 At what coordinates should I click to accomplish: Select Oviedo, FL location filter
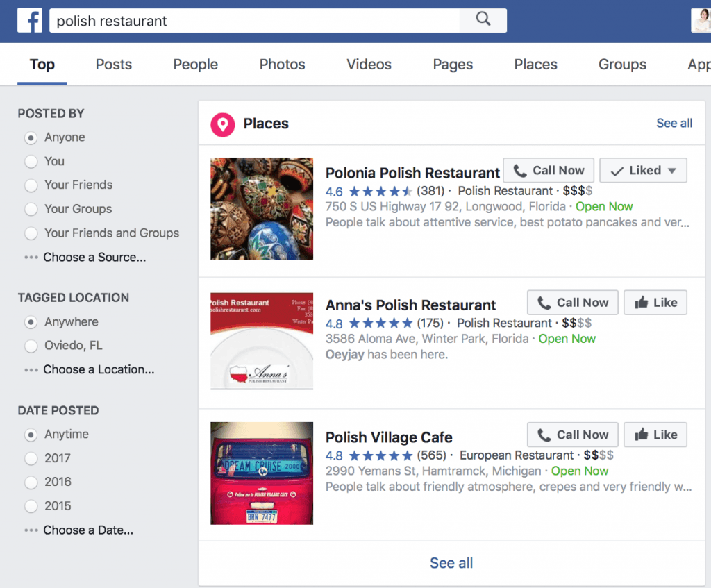[31, 346]
